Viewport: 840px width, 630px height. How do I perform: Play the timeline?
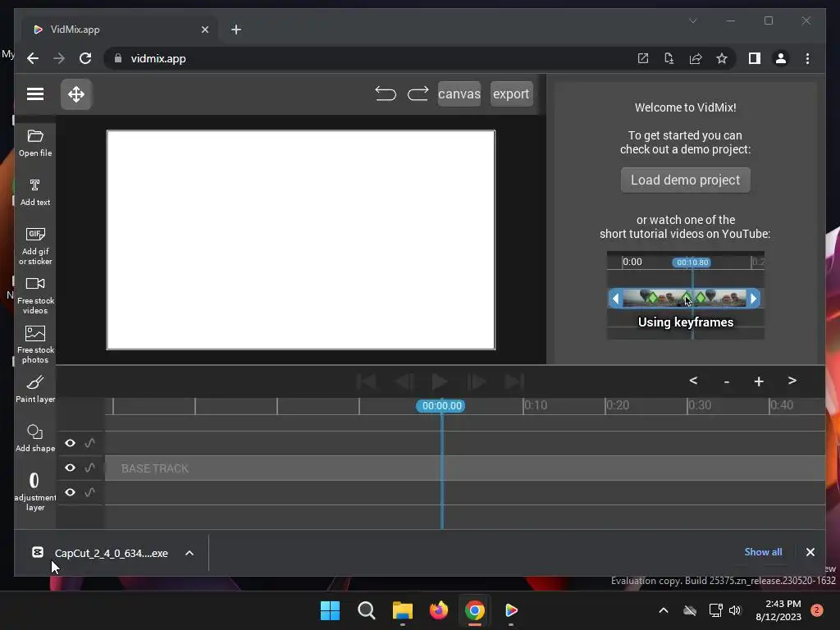tap(440, 381)
